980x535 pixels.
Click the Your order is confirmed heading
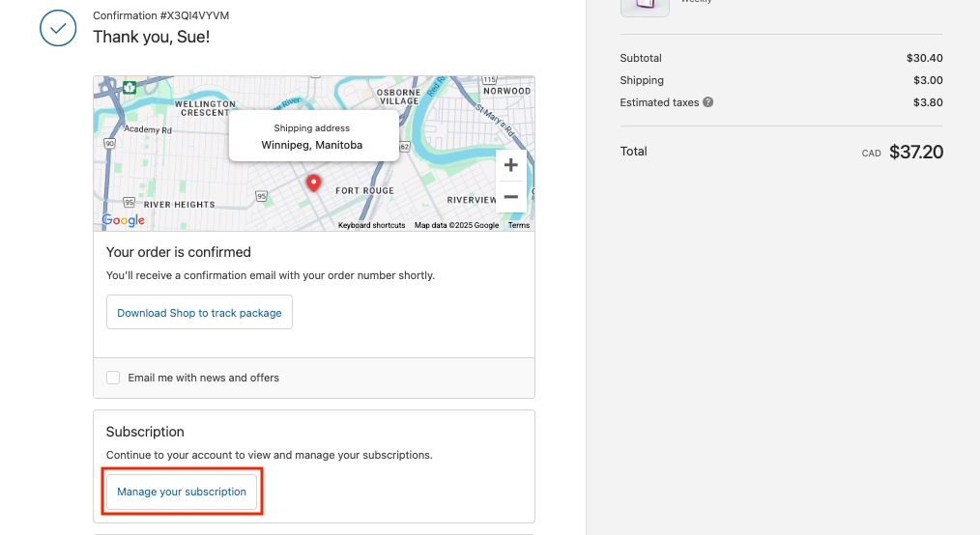[178, 252]
